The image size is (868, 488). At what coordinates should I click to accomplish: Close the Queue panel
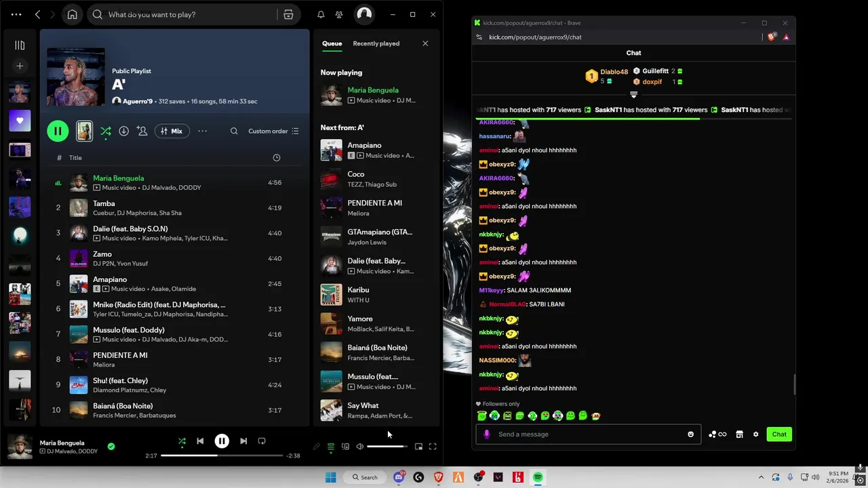pyautogui.click(x=425, y=43)
